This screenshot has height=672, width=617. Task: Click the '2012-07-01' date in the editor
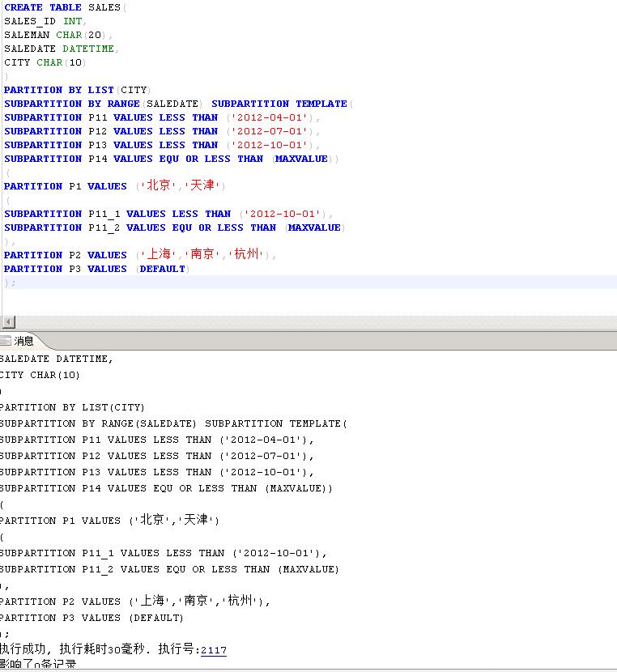[270, 131]
